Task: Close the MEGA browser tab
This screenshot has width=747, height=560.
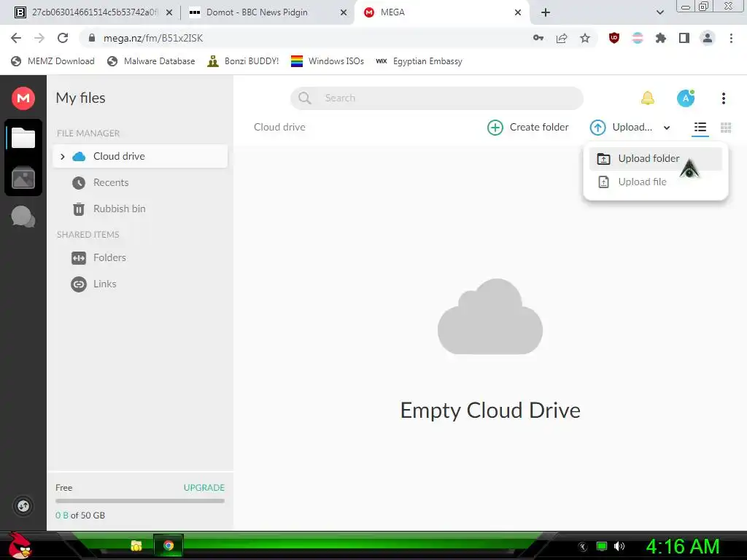Action: click(518, 12)
